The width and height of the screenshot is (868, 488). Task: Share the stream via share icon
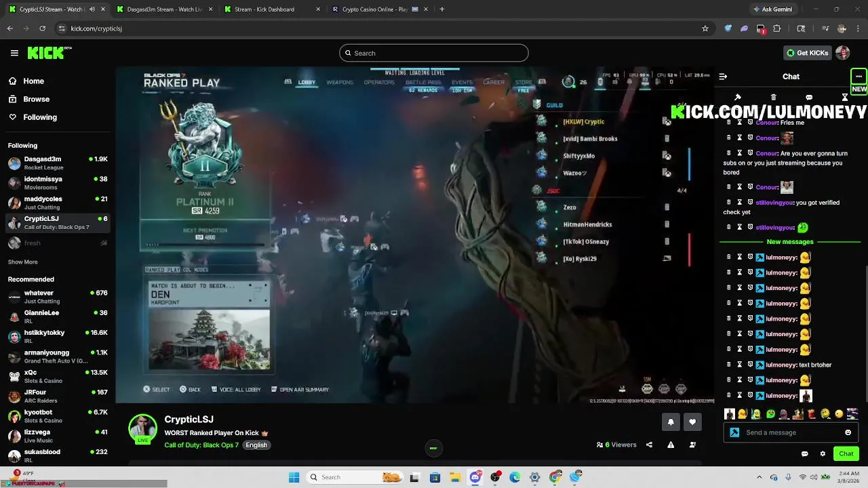coord(649,445)
